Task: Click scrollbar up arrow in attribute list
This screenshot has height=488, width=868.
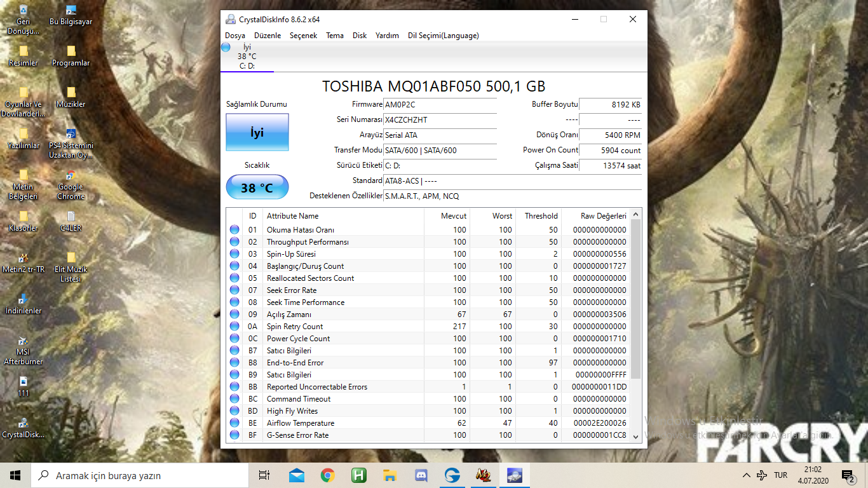Action: pyautogui.click(x=636, y=215)
